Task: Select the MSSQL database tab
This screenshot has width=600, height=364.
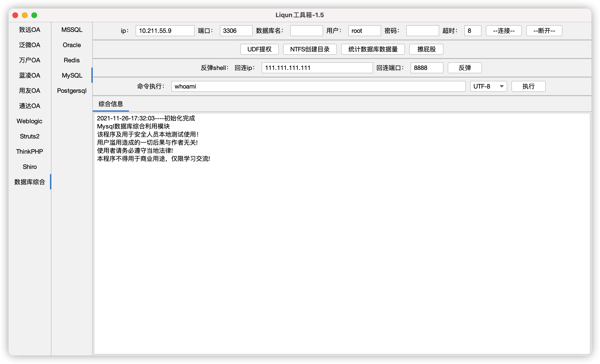Action: pos(72,30)
